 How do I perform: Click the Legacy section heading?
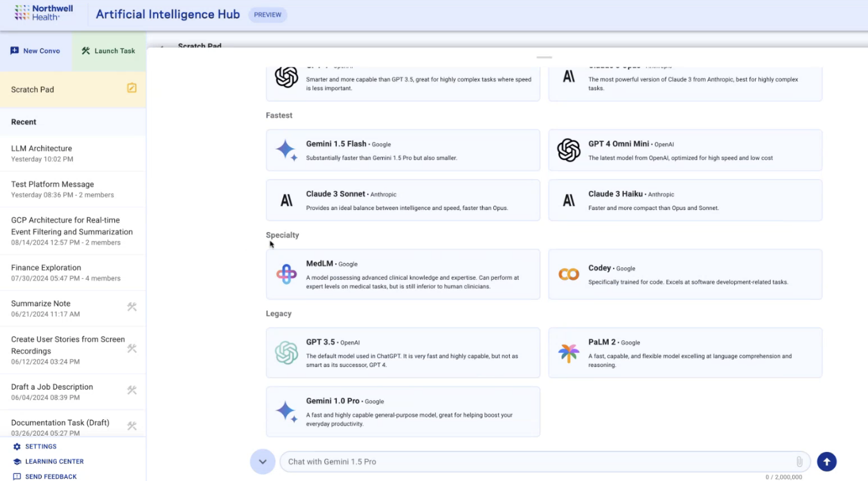pyautogui.click(x=279, y=313)
